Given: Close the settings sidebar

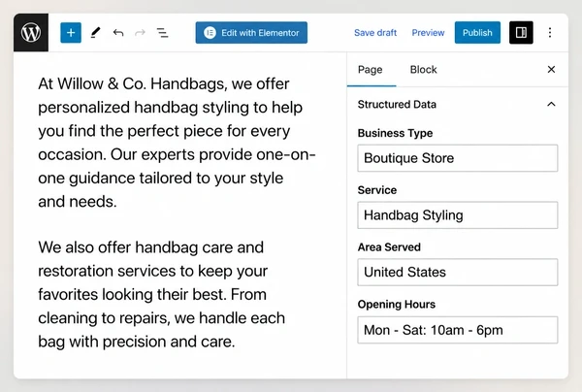Looking at the screenshot, I should pos(551,70).
